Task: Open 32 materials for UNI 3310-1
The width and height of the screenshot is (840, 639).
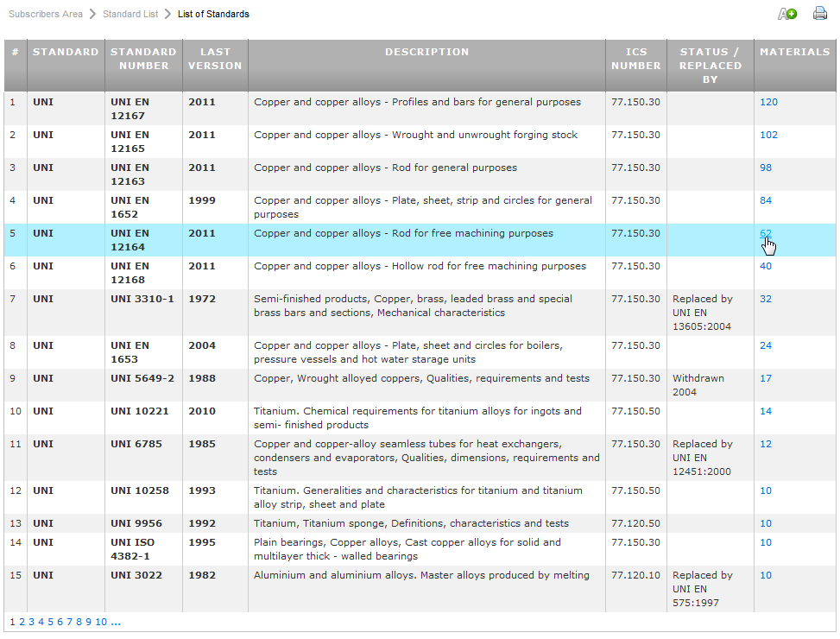Action: (766, 299)
